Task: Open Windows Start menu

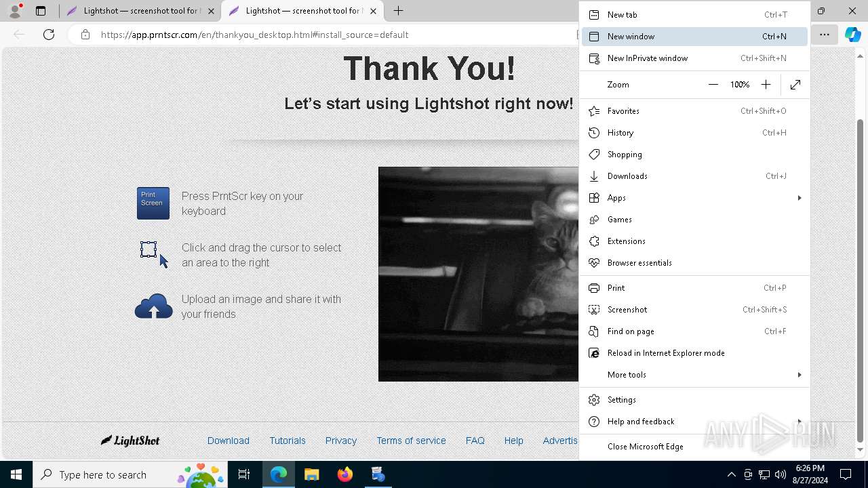Action: tap(16, 474)
